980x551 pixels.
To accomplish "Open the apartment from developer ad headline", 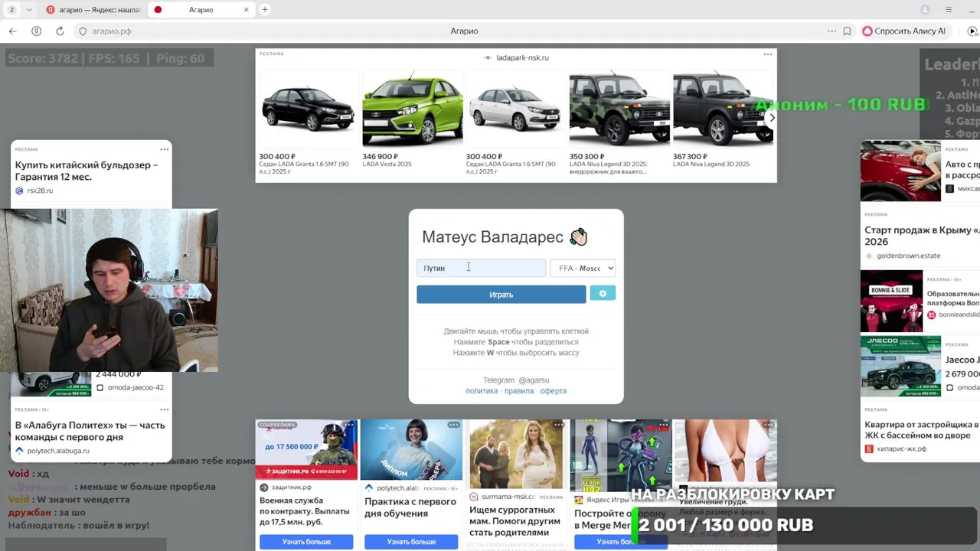I will coord(922,430).
